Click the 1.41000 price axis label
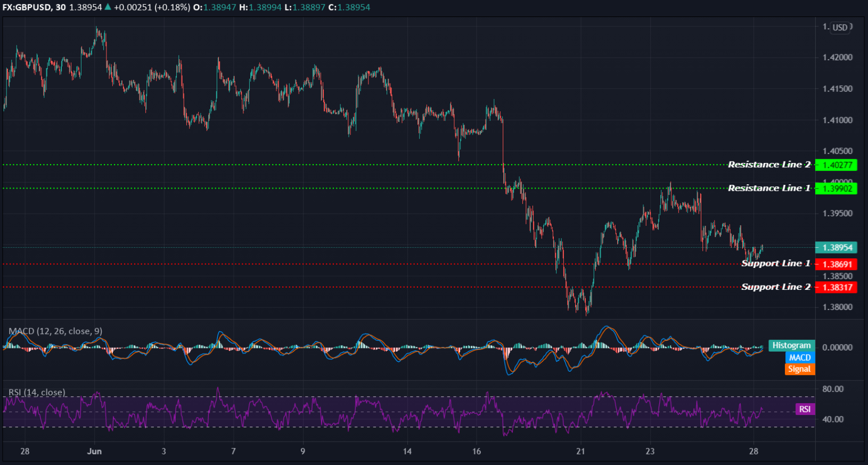 pyautogui.click(x=837, y=120)
